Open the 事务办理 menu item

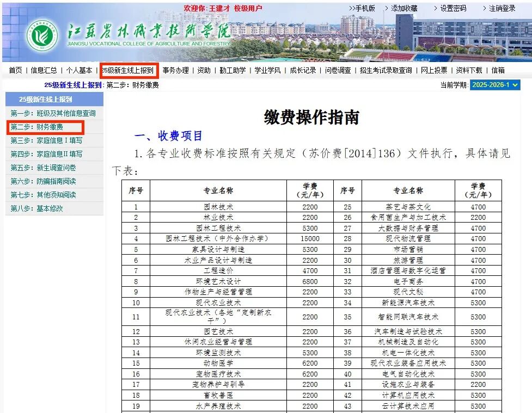[x=175, y=70]
